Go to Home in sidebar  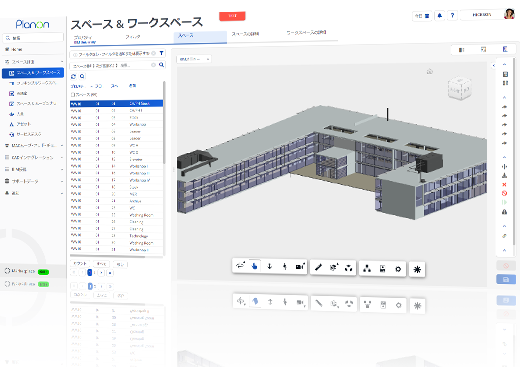click(17, 49)
